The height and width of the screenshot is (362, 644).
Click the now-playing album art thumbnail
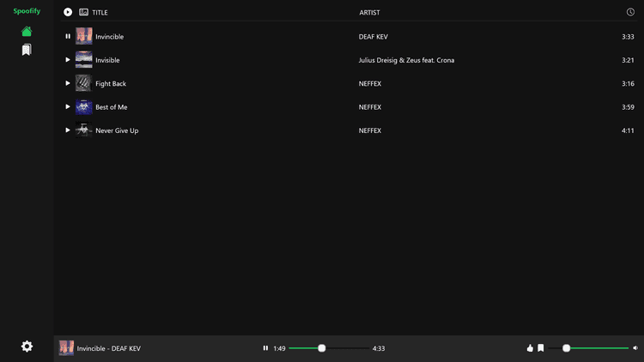coord(66,347)
